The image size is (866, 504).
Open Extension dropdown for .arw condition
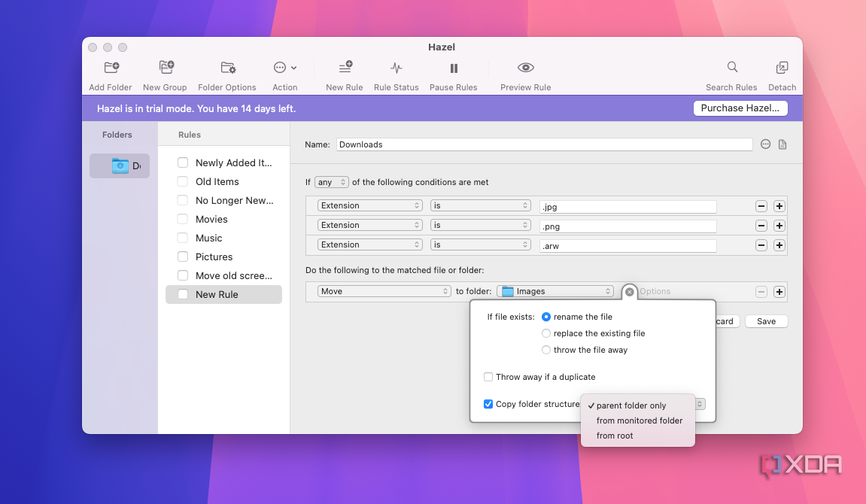370,244
